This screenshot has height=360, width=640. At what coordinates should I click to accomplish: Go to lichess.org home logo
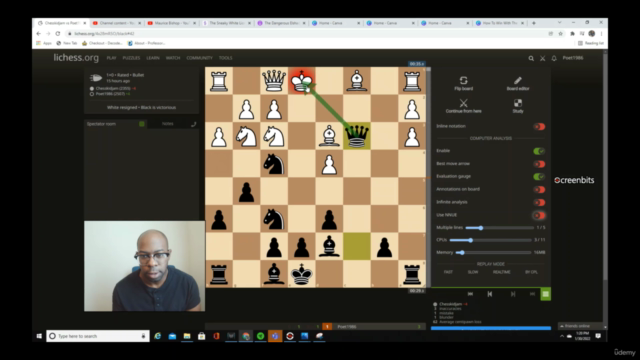point(76,58)
